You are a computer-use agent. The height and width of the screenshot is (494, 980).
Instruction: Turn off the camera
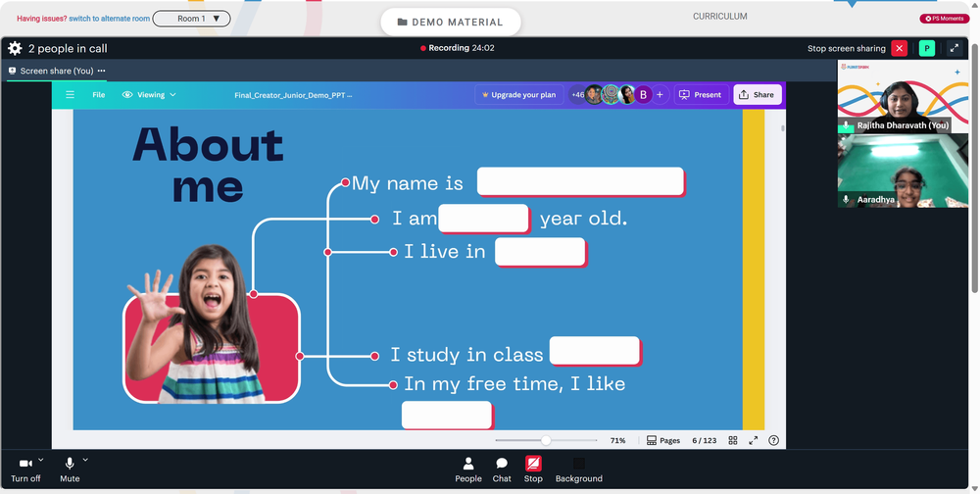pos(25,469)
